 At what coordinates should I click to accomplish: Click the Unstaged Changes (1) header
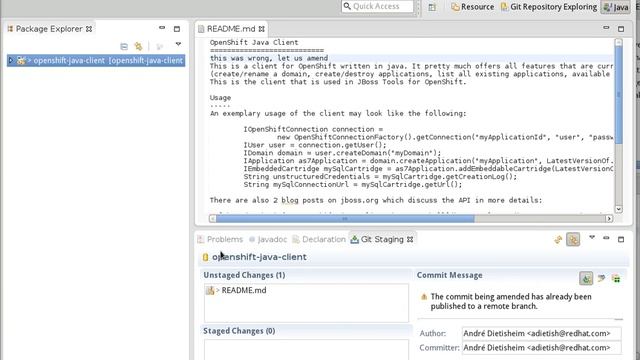244,275
